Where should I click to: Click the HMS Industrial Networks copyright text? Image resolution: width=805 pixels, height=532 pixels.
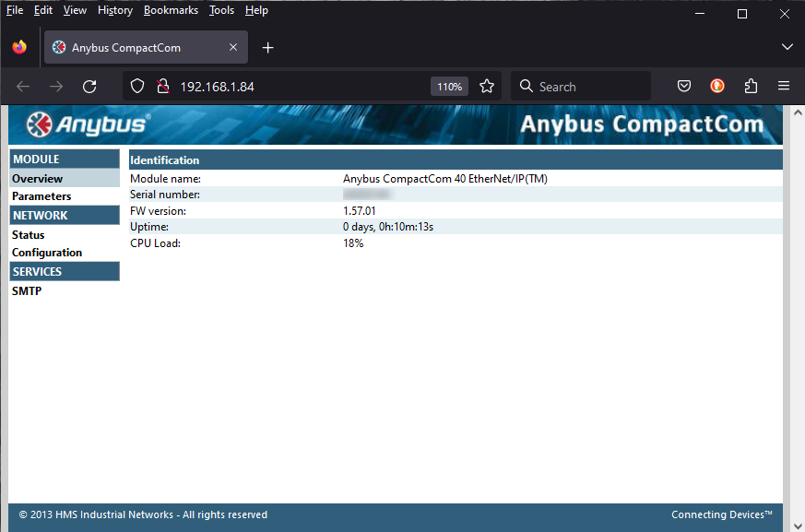pyautogui.click(x=143, y=514)
